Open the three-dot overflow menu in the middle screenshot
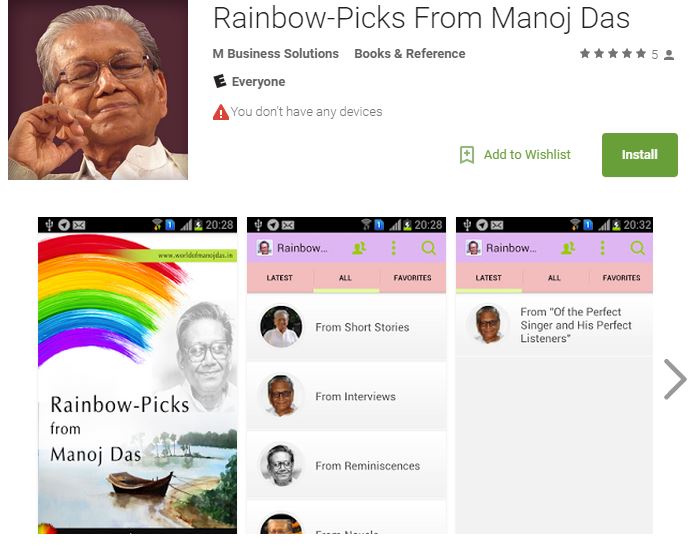This screenshot has width=699, height=545. tap(394, 248)
